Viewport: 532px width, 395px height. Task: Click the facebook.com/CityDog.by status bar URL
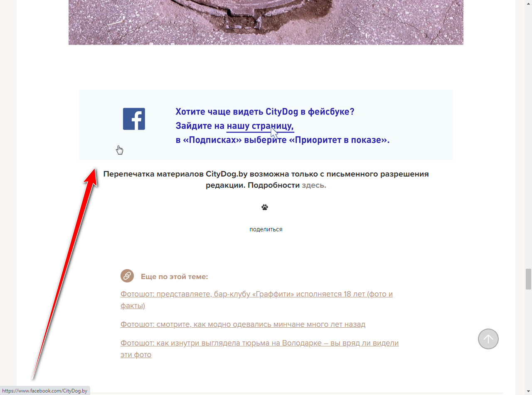point(45,391)
